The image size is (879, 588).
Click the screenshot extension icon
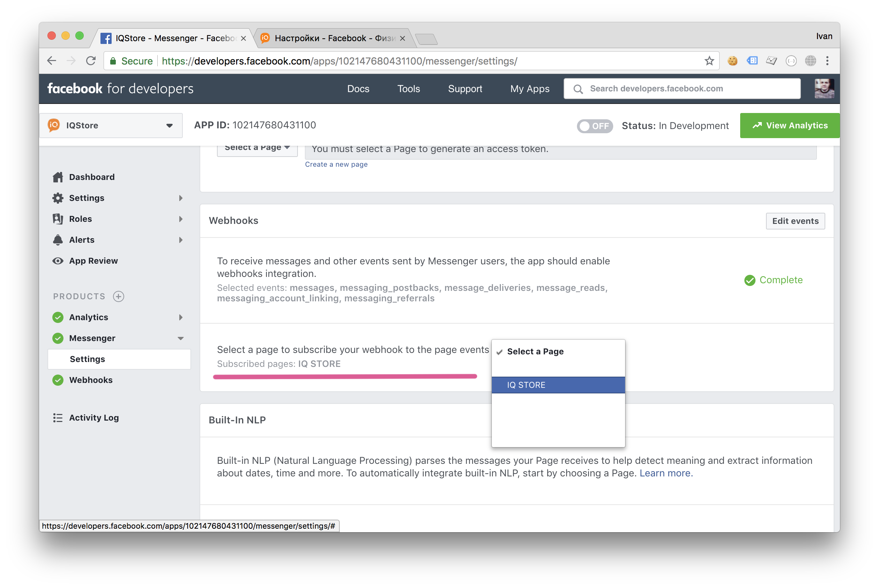[x=771, y=61]
